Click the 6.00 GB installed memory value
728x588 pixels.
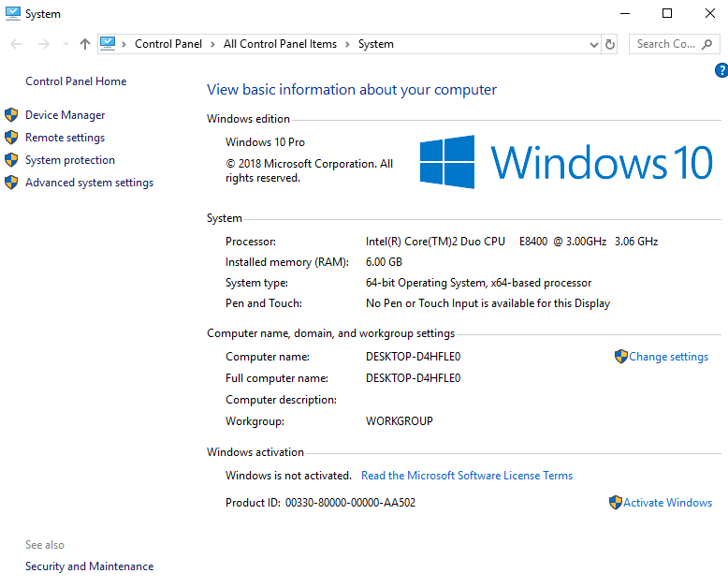[384, 262]
